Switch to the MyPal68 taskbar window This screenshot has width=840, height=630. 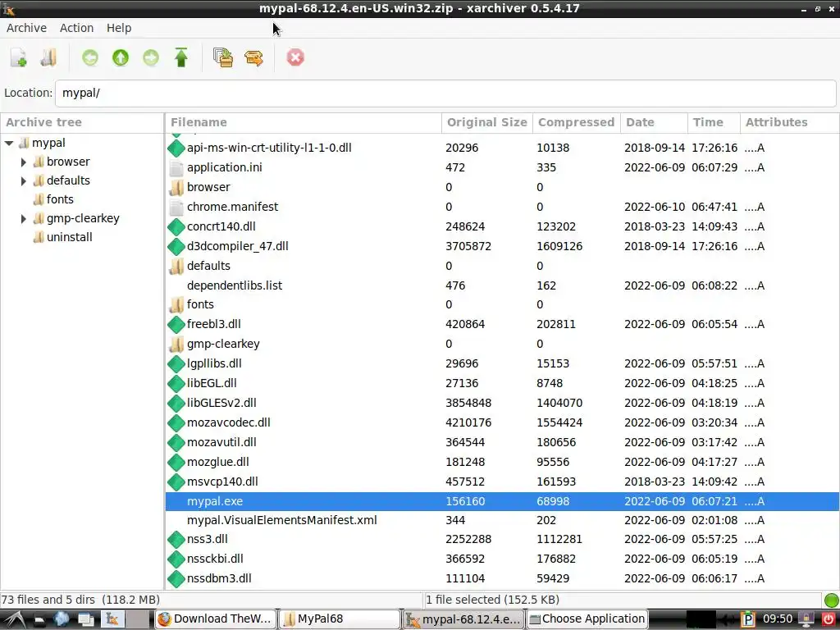[340, 619]
